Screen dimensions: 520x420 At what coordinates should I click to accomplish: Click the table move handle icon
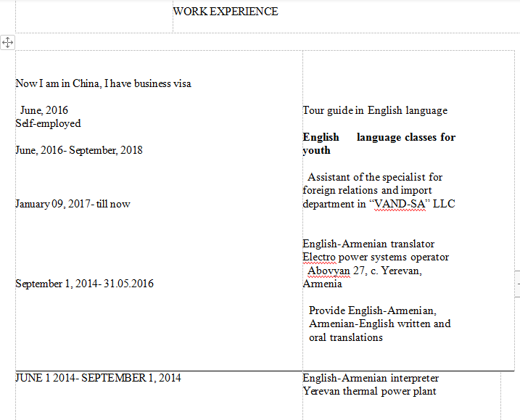(x=7, y=42)
